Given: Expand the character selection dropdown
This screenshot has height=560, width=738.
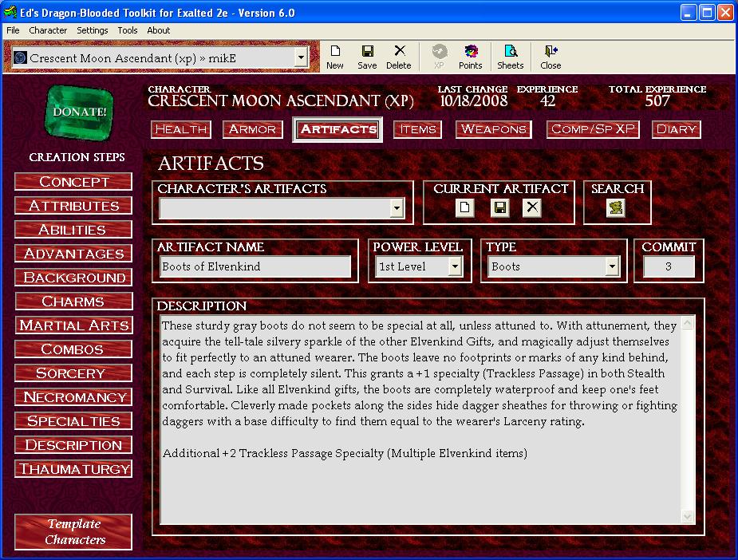Looking at the screenshot, I should [300, 57].
